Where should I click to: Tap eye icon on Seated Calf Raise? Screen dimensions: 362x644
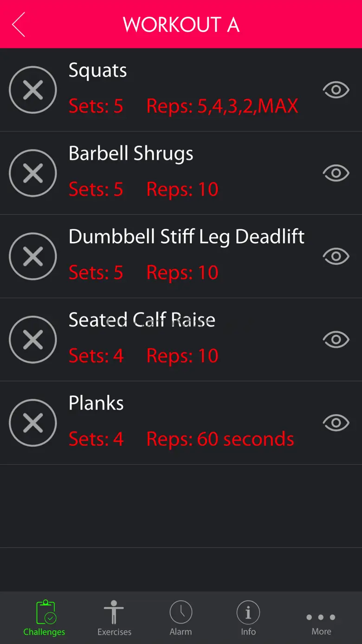tap(336, 339)
